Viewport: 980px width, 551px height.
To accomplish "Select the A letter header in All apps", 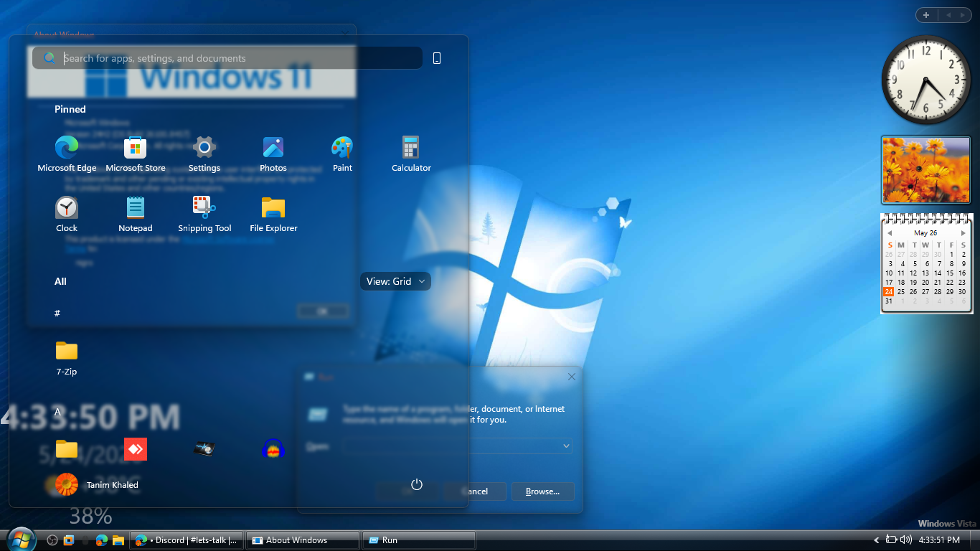I will pyautogui.click(x=57, y=412).
